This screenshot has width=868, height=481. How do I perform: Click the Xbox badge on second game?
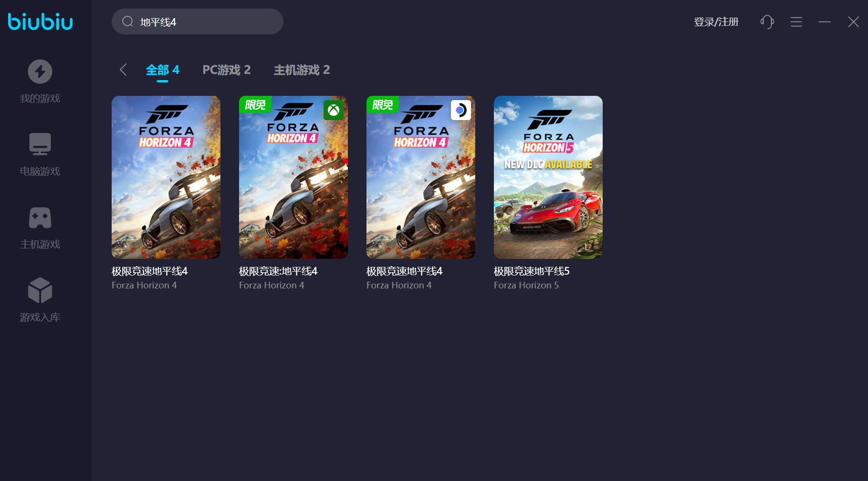(x=334, y=111)
